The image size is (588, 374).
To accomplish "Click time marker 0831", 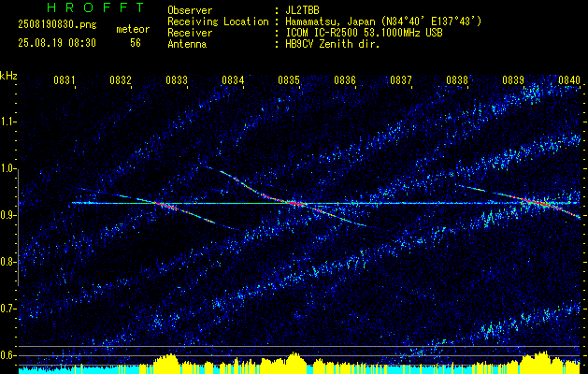I will 65,80.
